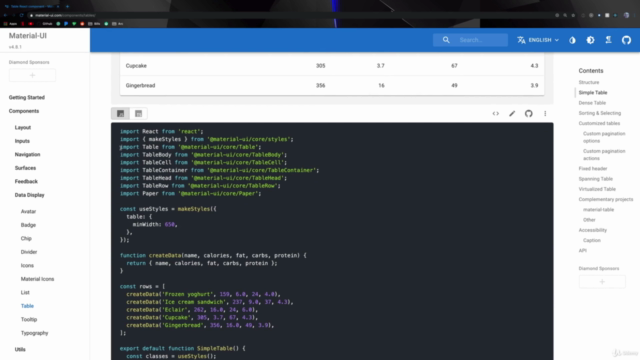Click the magnifier search icon
Viewport: 640px width, 360px height.
tap(446, 40)
